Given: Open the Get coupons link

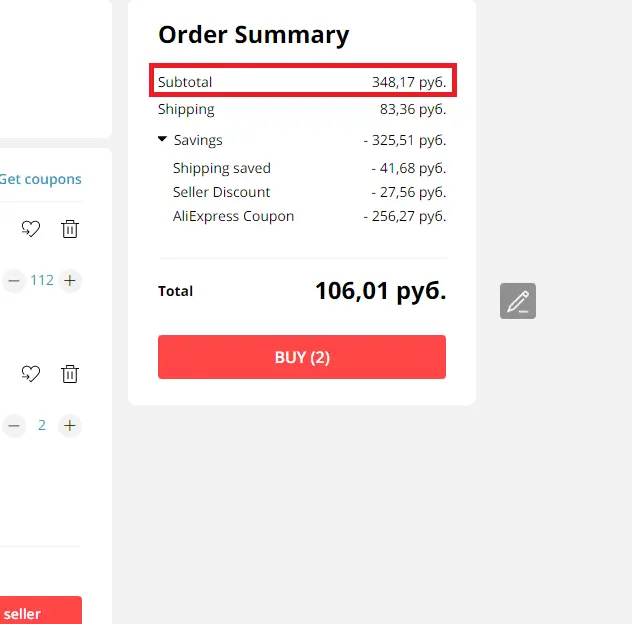Looking at the screenshot, I should coord(40,179).
